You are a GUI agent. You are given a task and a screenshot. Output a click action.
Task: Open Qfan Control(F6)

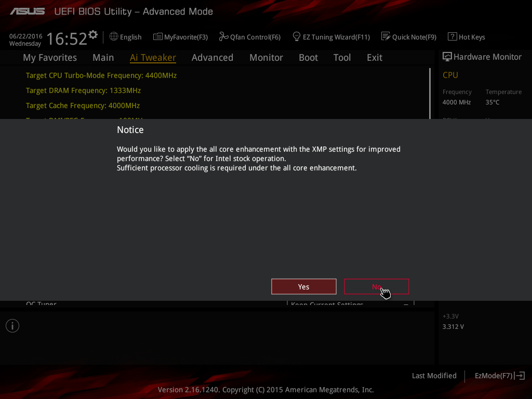(x=255, y=37)
